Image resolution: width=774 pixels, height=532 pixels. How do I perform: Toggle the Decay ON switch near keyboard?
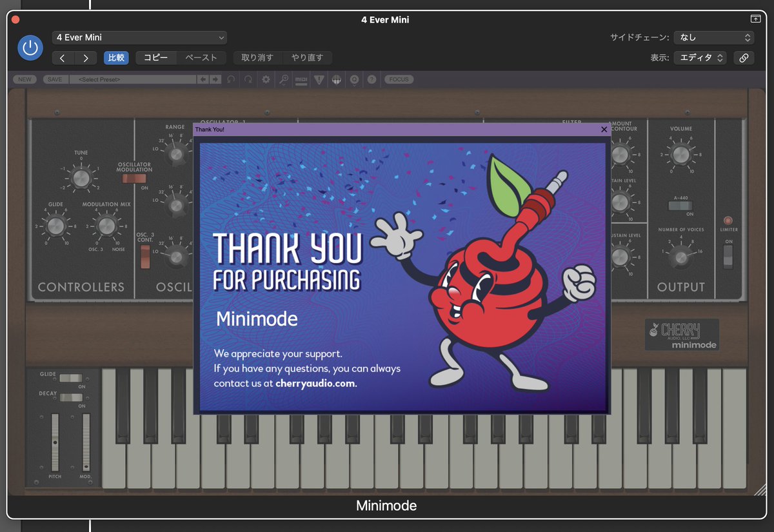point(70,397)
